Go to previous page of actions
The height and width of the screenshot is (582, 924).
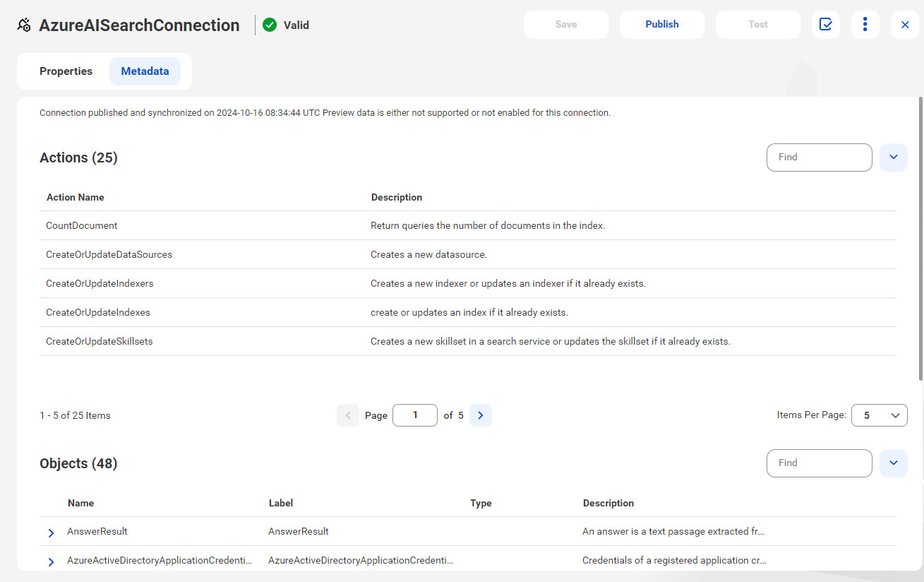point(348,415)
